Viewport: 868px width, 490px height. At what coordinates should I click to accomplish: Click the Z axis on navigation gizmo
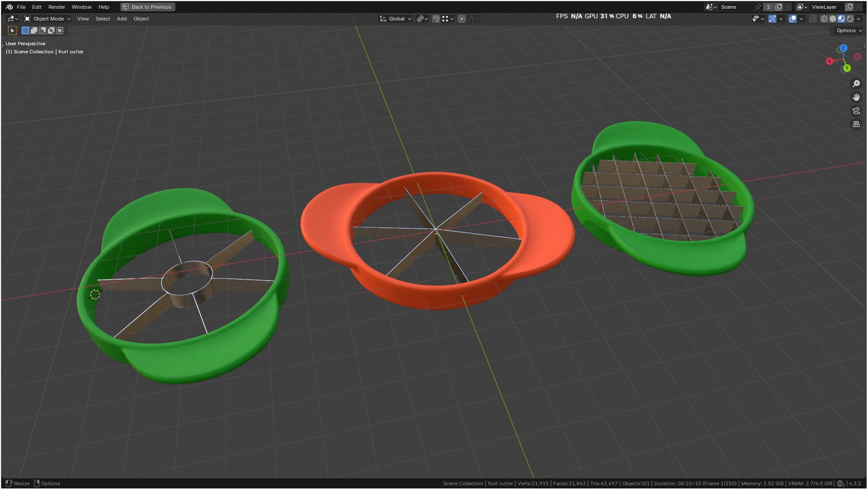point(843,48)
